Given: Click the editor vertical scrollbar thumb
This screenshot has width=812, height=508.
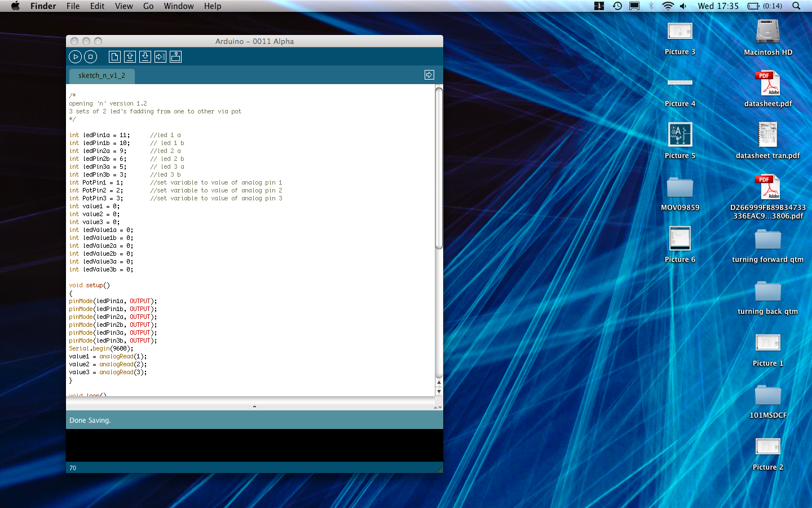Looking at the screenshot, I should [439, 168].
